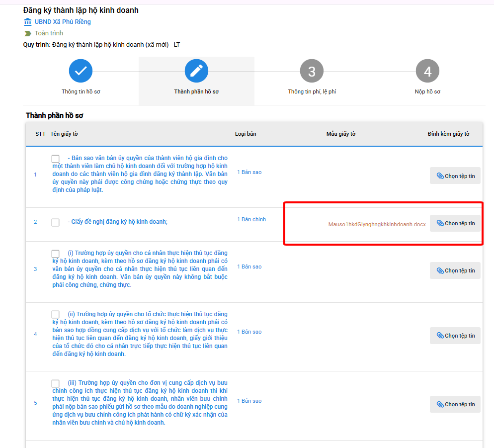Tick checkbox for row 5 bưu chính công ích

[x=56, y=383]
